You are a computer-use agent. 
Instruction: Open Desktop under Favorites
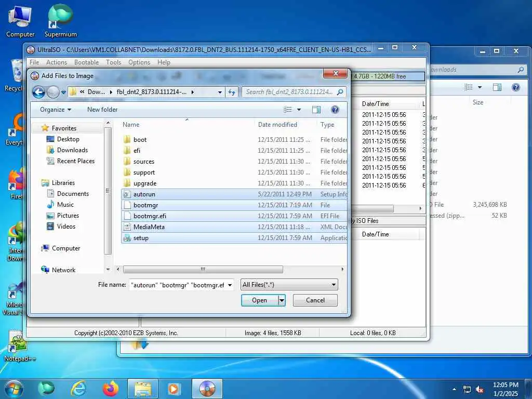[68, 139]
